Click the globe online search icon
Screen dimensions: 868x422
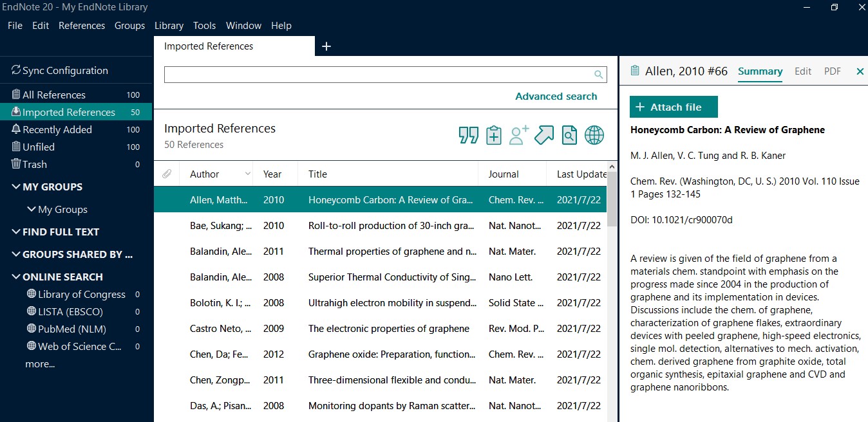point(594,136)
